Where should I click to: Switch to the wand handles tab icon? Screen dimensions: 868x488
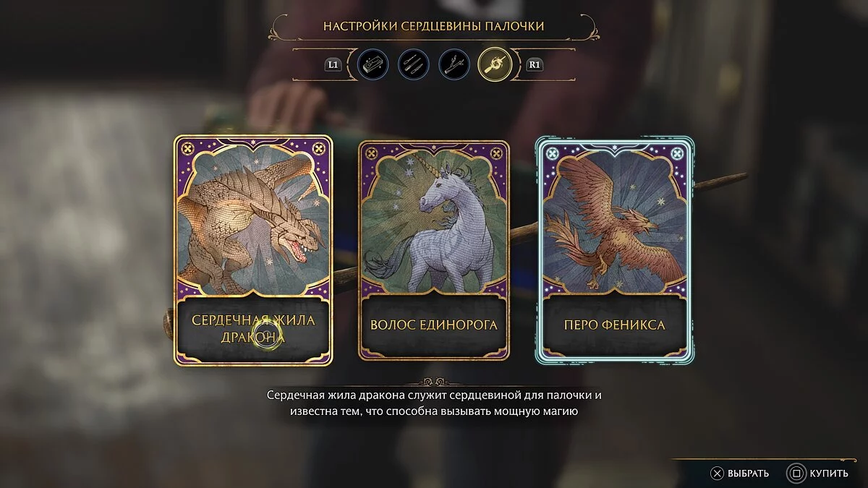[x=414, y=64]
